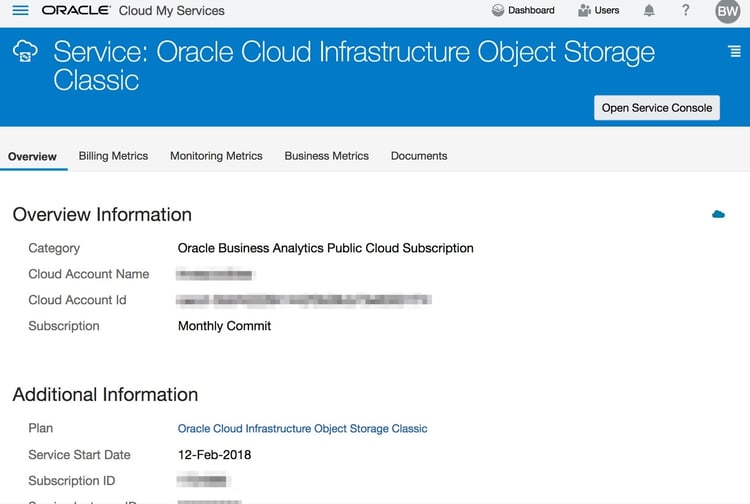The image size is (750, 504).
Task: Click the small cloud icon beside Overview Information
Action: 718,214
